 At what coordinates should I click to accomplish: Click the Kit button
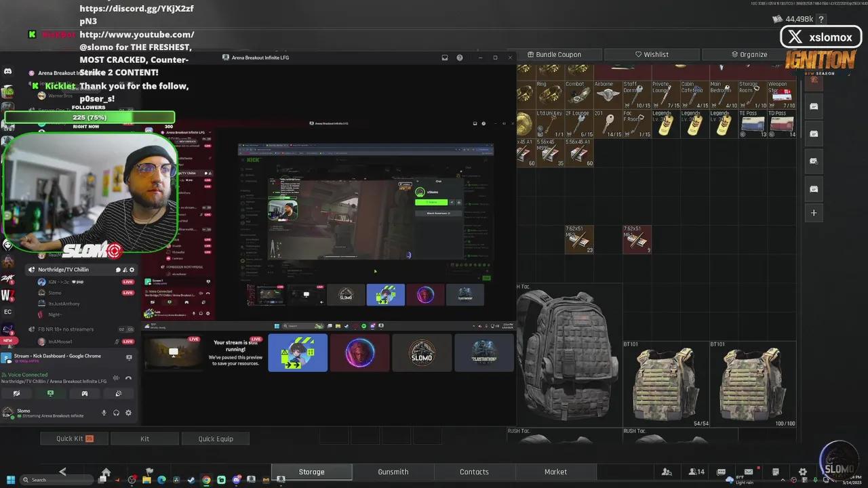[x=144, y=439]
